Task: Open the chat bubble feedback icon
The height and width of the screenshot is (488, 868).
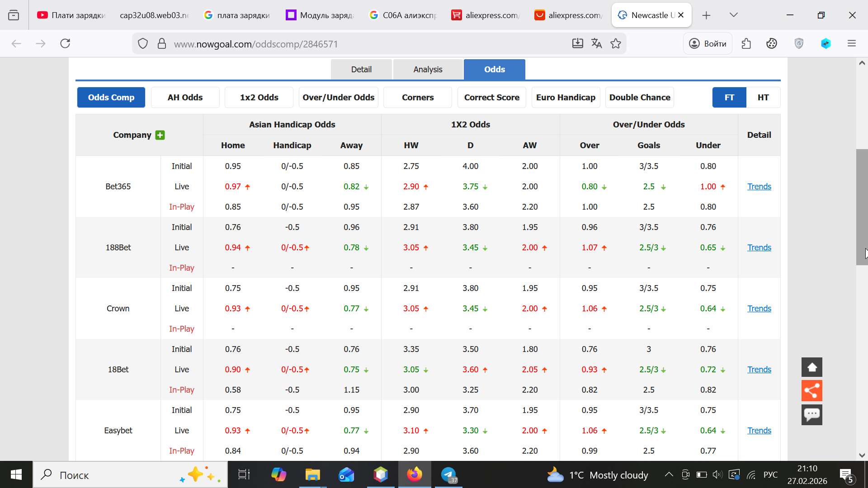Action: (x=811, y=414)
